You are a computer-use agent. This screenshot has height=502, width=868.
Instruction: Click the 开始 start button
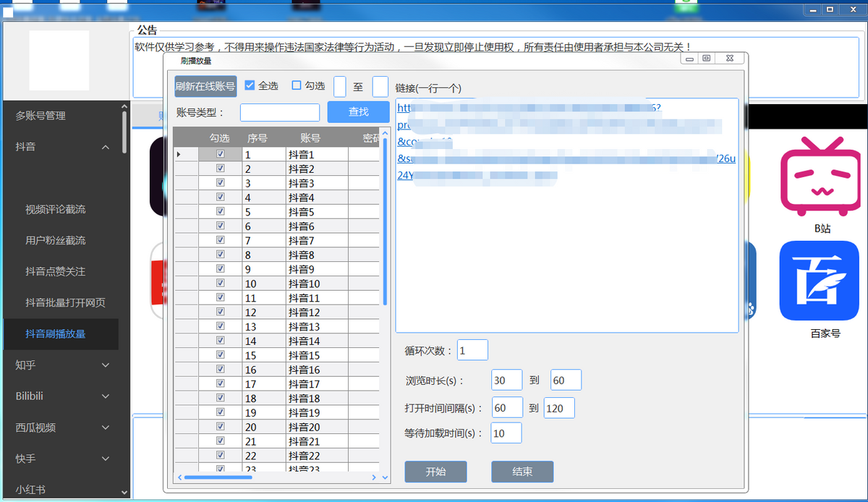(435, 472)
